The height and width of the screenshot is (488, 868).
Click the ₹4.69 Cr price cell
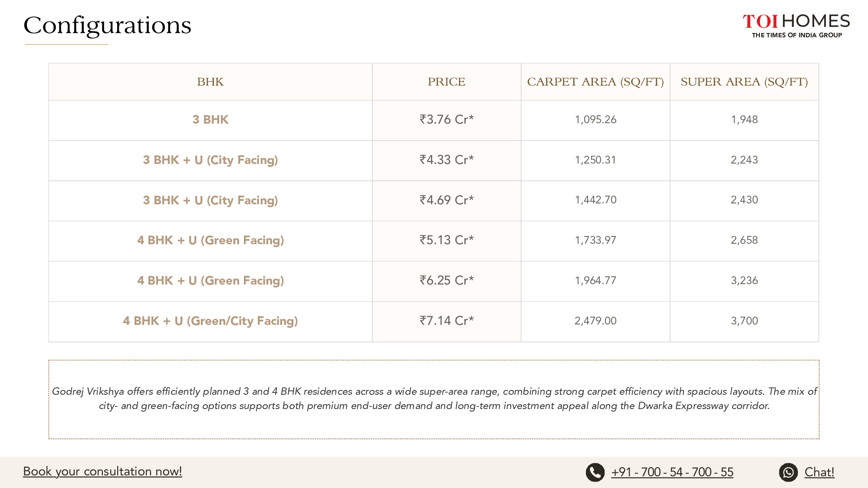point(446,200)
